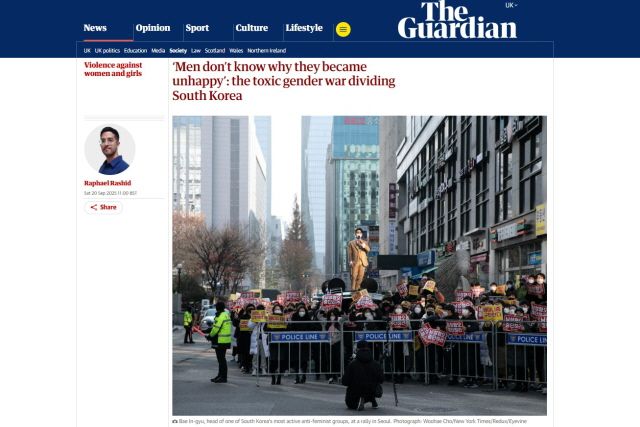Open the News section tab
This screenshot has width=640, height=427.
click(x=95, y=28)
